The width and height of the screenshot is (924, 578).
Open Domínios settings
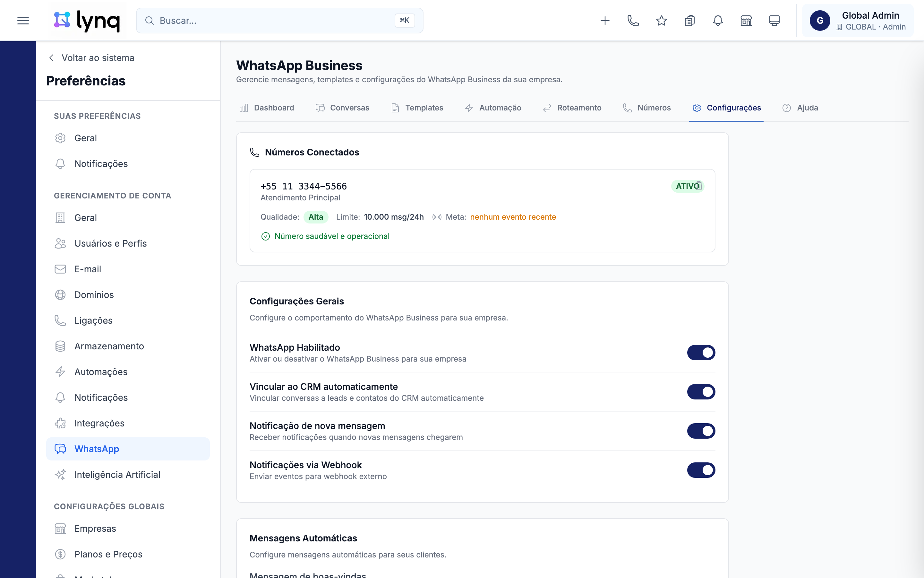coord(128,295)
